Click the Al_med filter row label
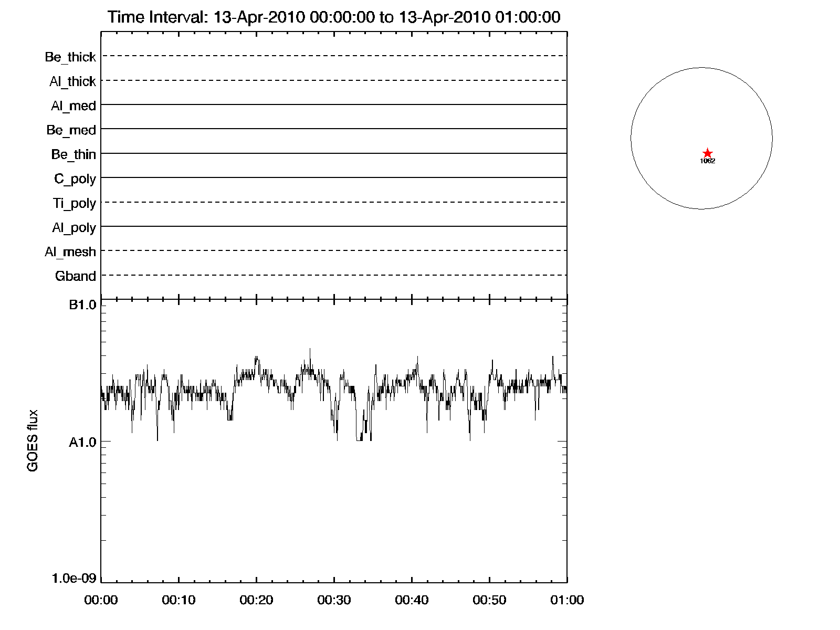840x630 pixels. (x=73, y=106)
